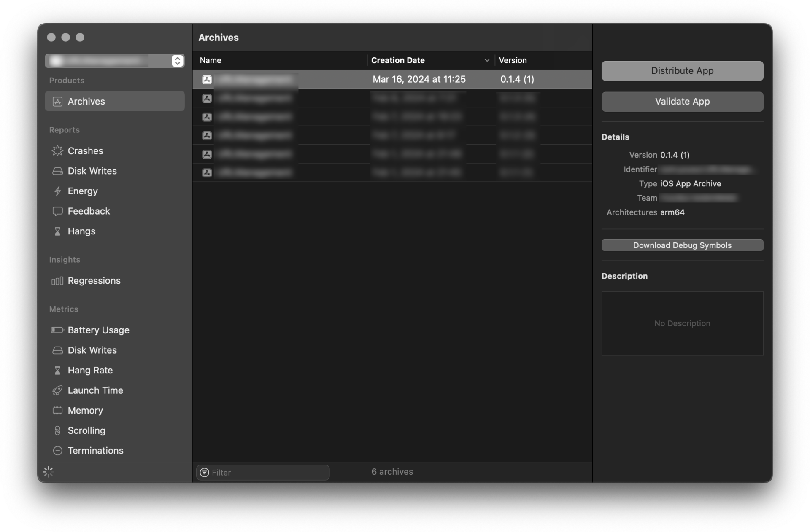810x532 pixels.
Task: Open Battery Usage metrics
Action: point(115,330)
